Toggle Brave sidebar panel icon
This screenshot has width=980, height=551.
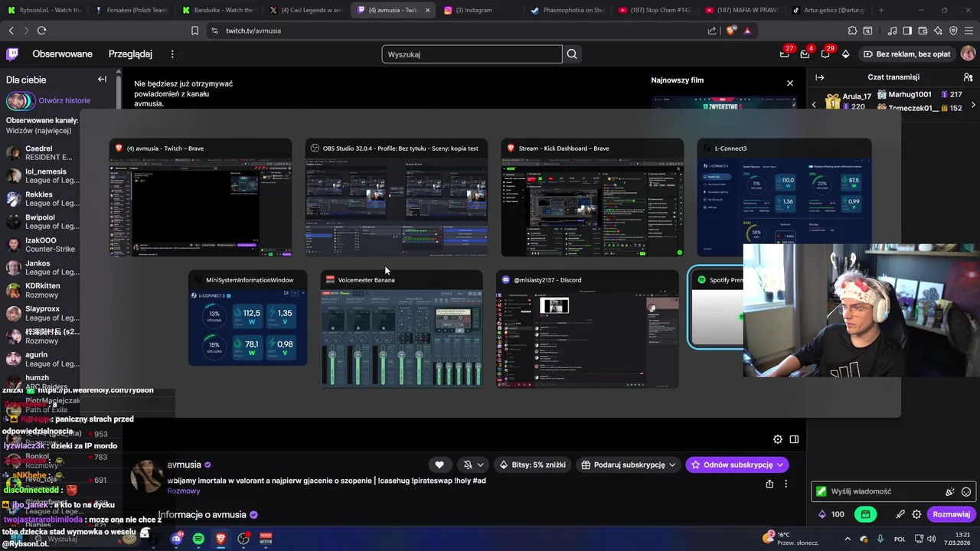(907, 31)
